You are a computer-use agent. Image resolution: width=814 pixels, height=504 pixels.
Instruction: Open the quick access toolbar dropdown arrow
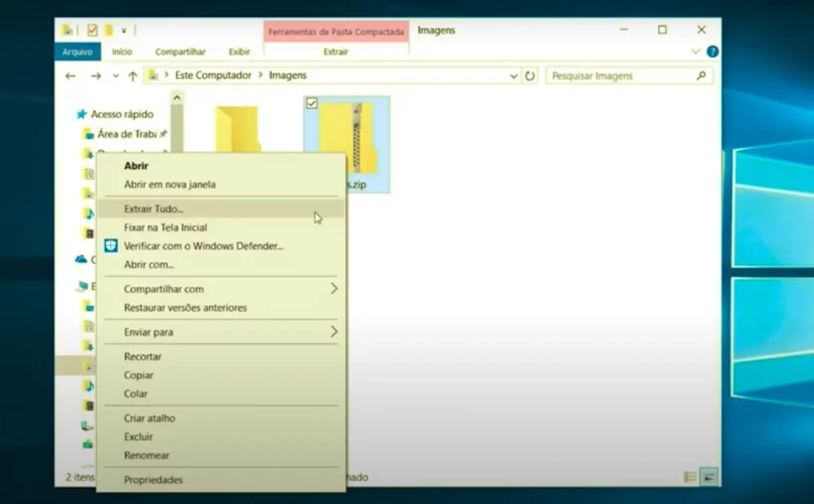click(124, 31)
